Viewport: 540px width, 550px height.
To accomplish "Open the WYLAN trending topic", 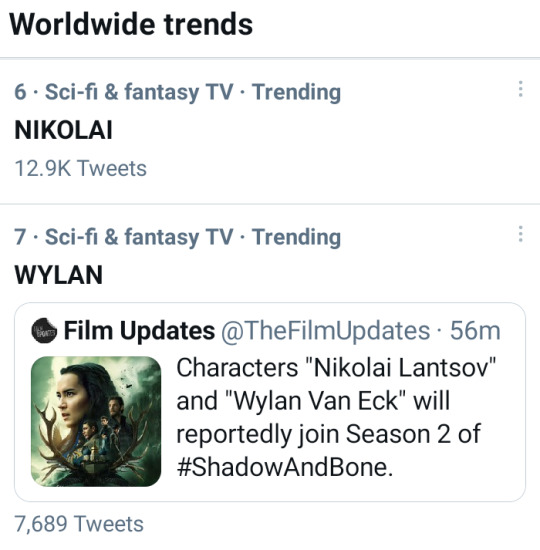I will pos(59,275).
